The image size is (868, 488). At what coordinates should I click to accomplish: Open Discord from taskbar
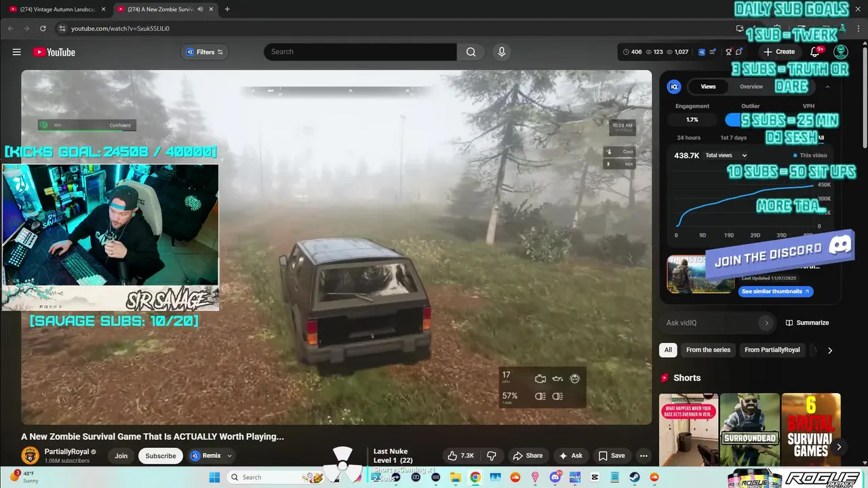point(555,477)
